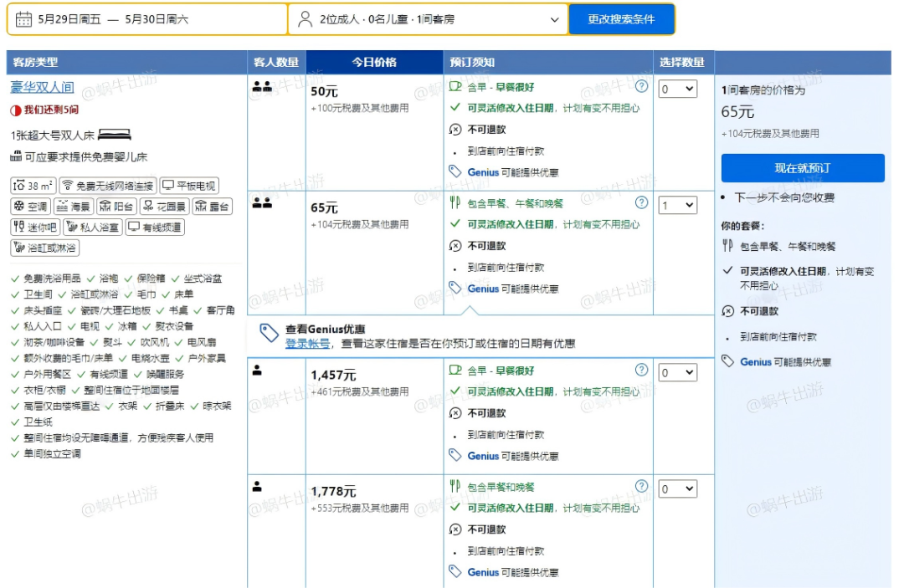
Task: Click the 客人数量 column header
Action: coord(276,62)
